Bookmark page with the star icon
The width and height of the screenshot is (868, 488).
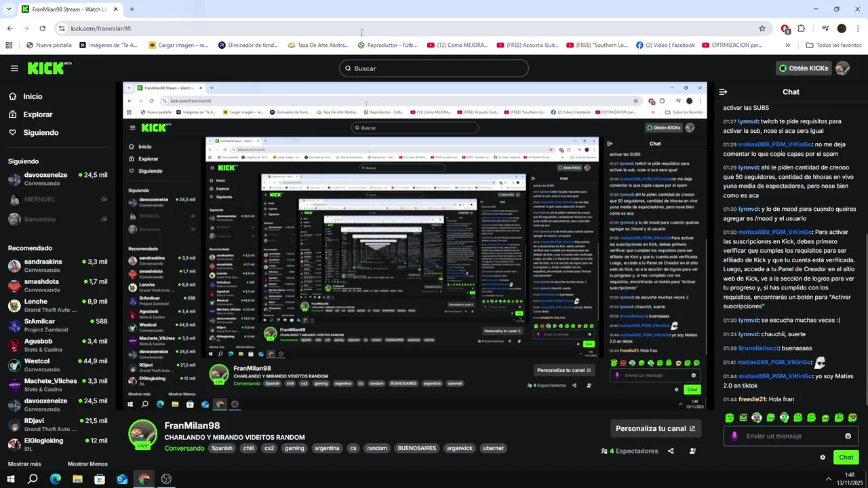[x=762, y=28]
